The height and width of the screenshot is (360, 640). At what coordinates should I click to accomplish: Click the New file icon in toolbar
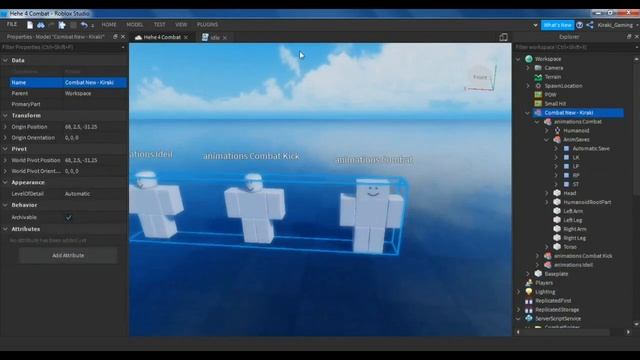tap(30, 25)
